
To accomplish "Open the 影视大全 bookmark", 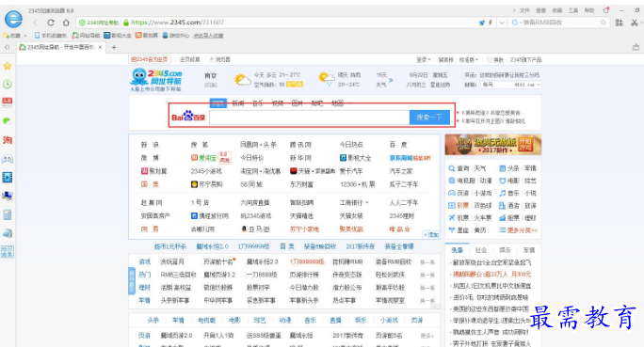I will pos(118,36).
